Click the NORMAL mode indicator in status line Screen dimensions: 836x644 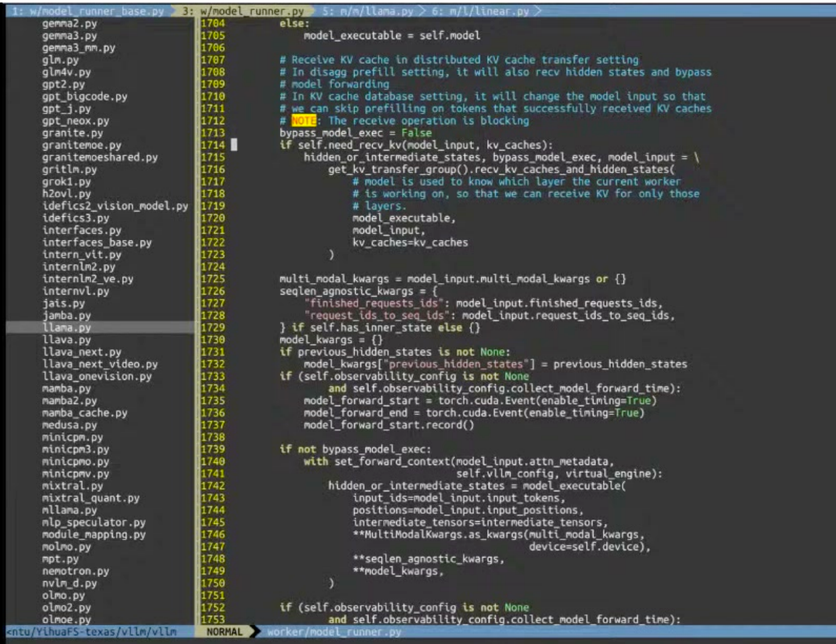[x=225, y=632]
